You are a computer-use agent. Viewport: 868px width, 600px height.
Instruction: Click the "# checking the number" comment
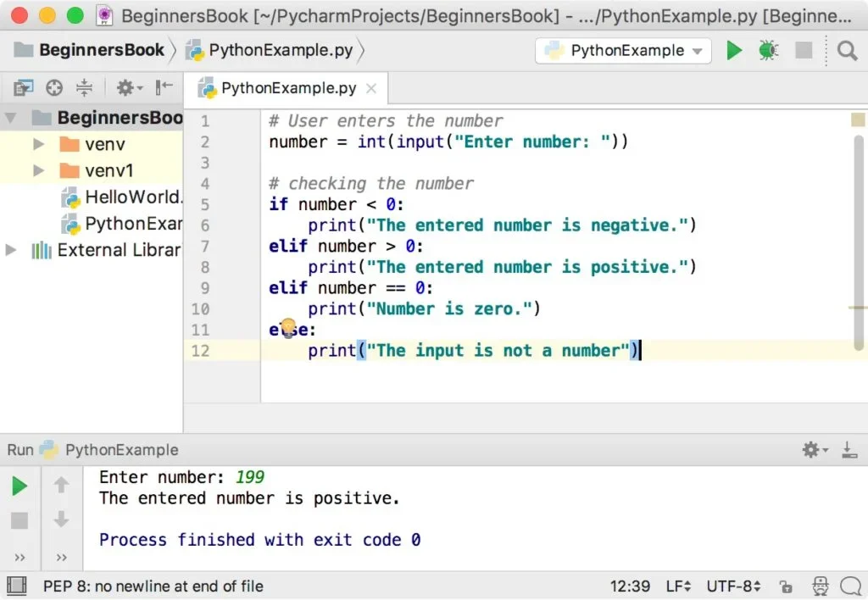click(x=371, y=184)
